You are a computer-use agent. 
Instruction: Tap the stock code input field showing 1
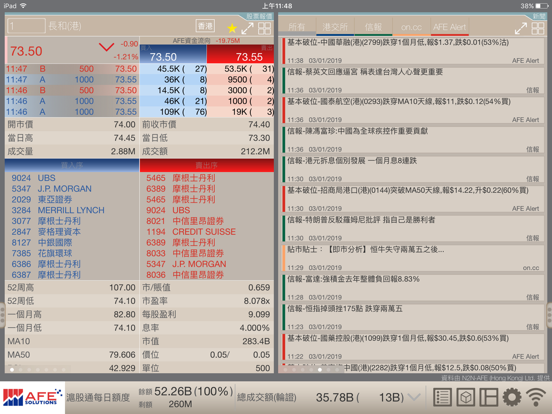point(26,26)
